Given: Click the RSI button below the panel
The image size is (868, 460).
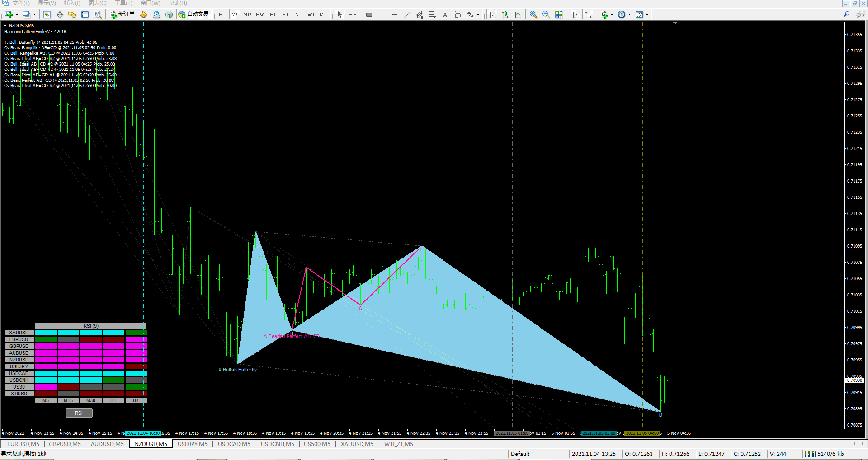Looking at the screenshot, I should 79,413.
